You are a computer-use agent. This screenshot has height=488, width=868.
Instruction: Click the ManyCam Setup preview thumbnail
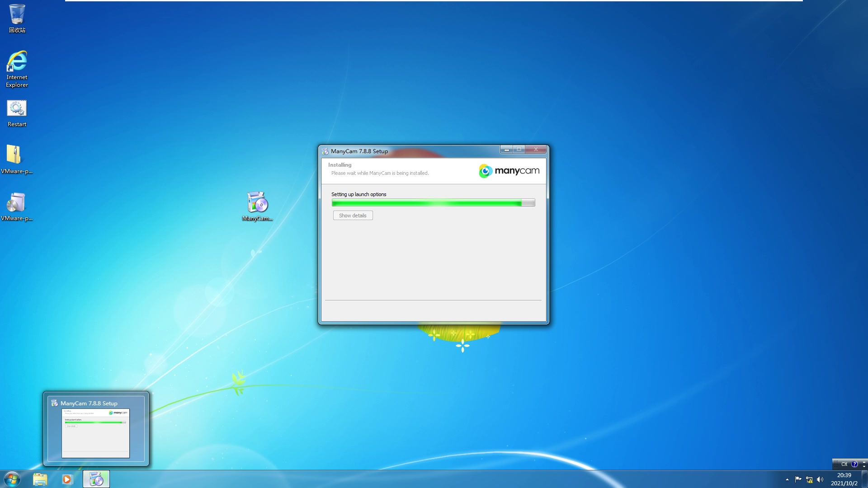[x=95, y=432]
